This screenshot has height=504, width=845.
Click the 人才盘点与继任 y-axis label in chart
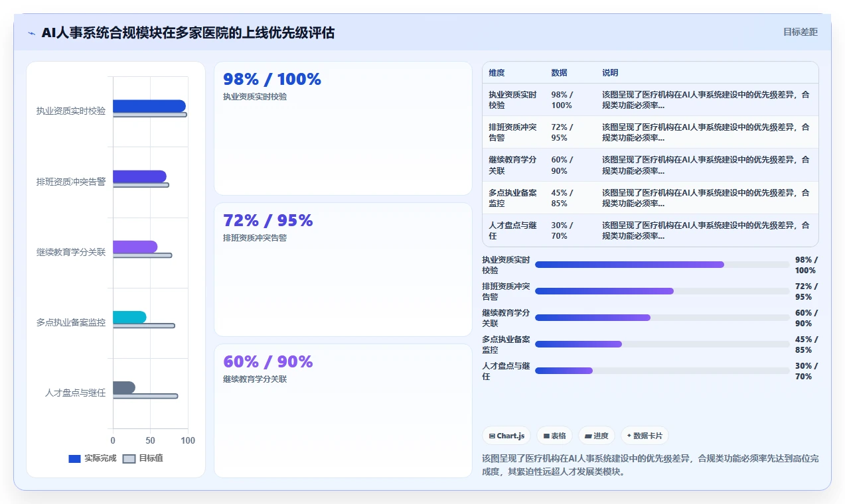click(x=75, y=393)
